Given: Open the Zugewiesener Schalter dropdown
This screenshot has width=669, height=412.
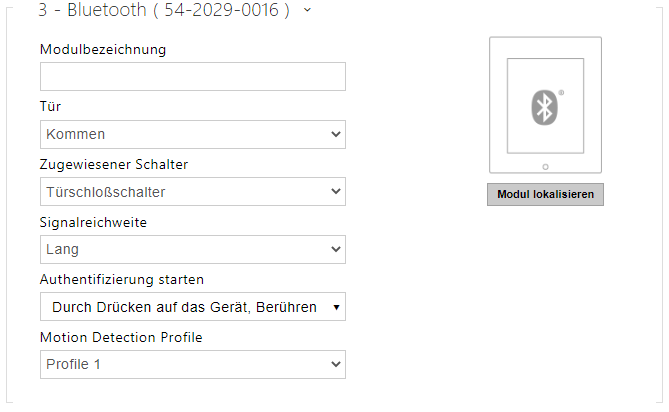Looking at the screenshot, I should [193, 191].
